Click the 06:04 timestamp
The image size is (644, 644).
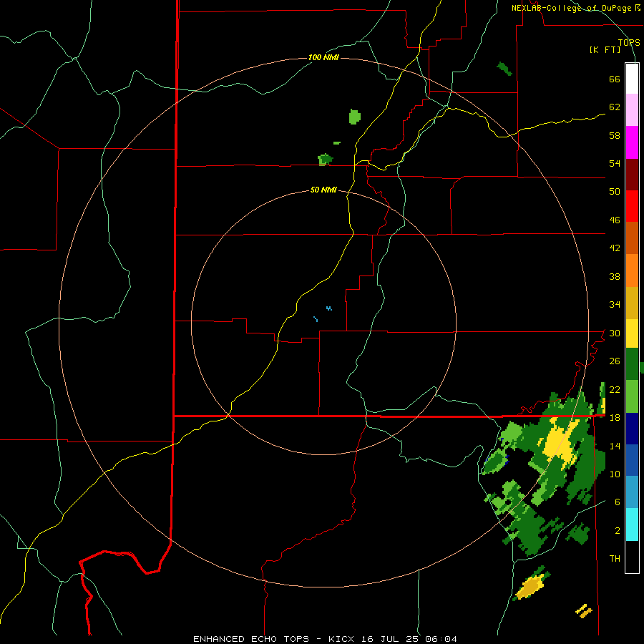443,639
